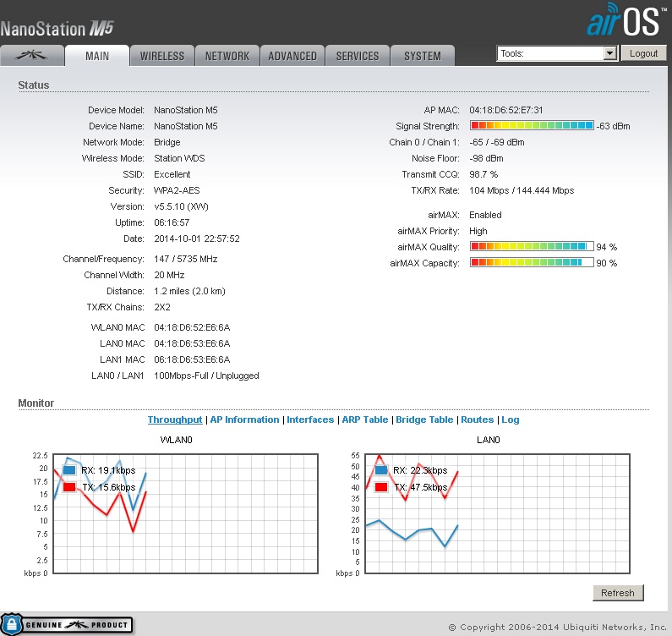Select the ADVANCED tab
The height and width of the screenshot is (636, 672).
point(292,56)
